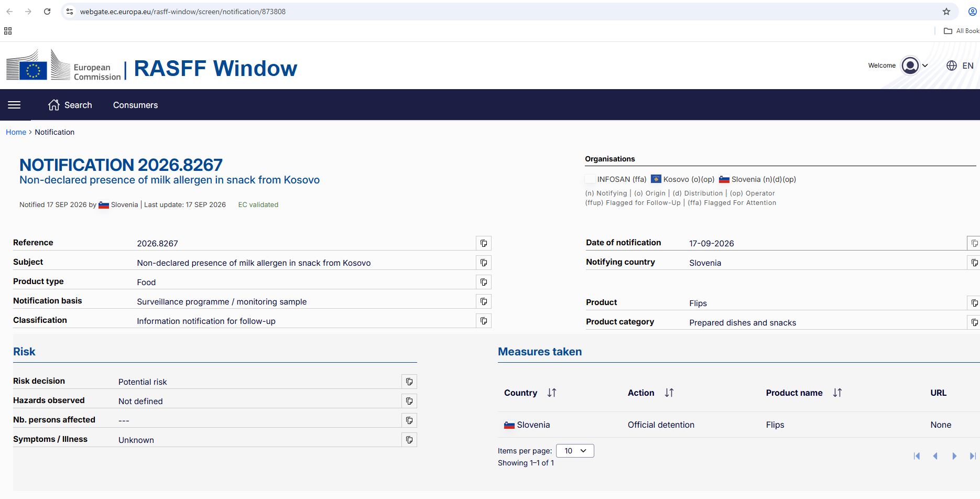The width and height of the screenshot is (980, 499).
Task: Open the Search menu item
Action: [x=70, y=105]
